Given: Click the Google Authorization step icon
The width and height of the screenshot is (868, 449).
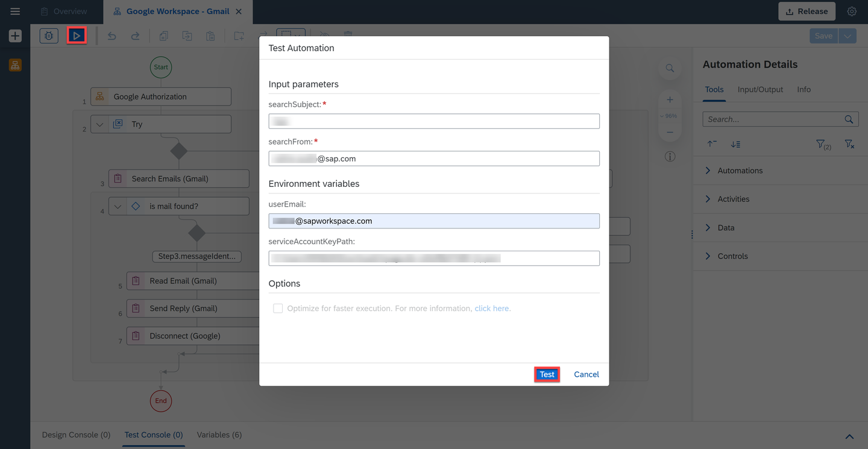Looking at the screenshot, I should tap(99, 96).
